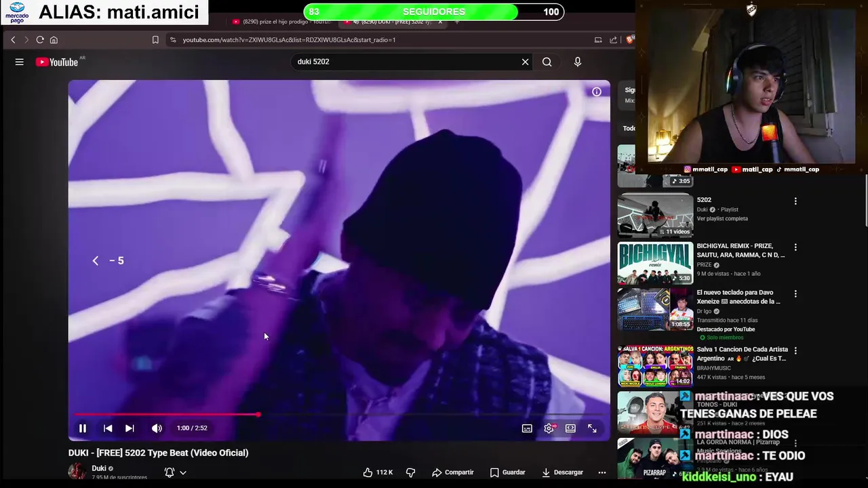Open the Duki channel name link

tap(99, 468)
